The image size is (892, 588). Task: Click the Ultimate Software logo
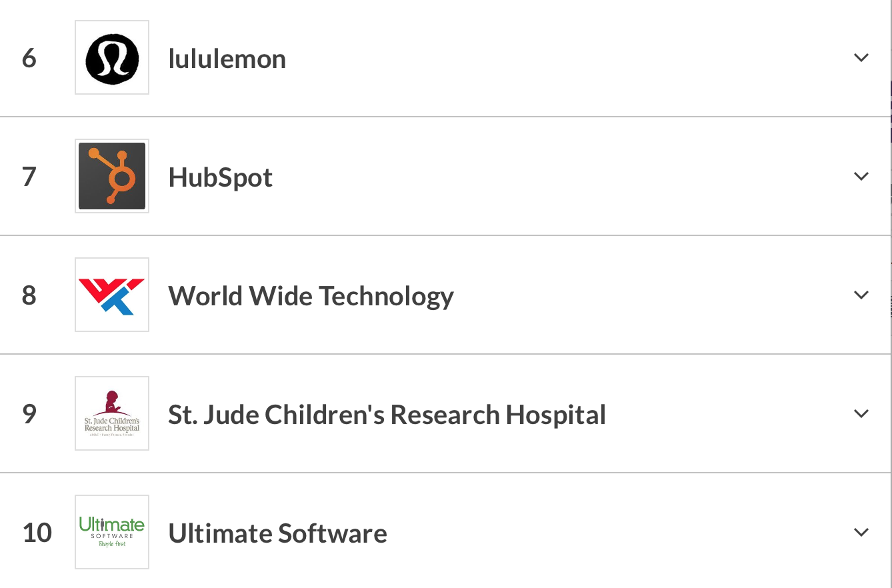tap(112, 533)
